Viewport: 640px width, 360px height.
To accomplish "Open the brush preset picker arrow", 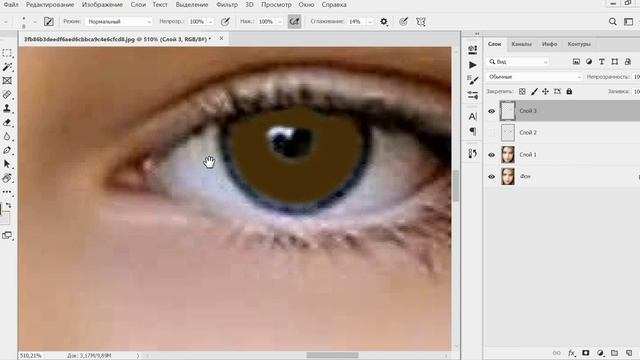I will coord(35,22).
